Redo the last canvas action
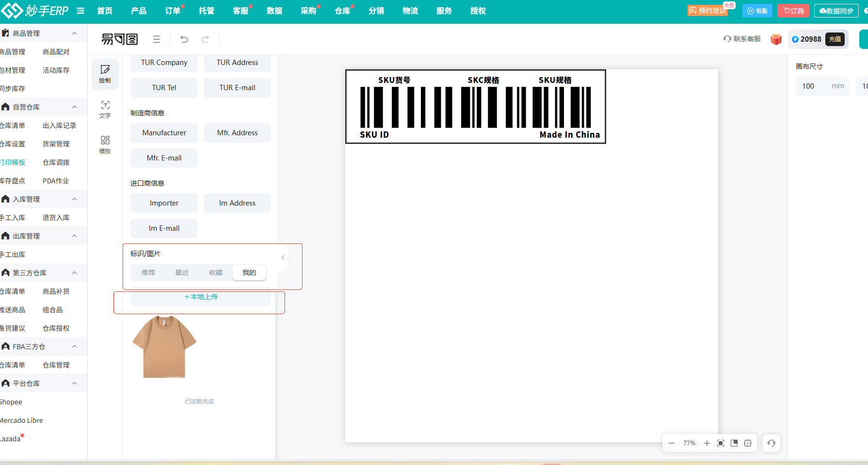 click(x=205, y=39)
